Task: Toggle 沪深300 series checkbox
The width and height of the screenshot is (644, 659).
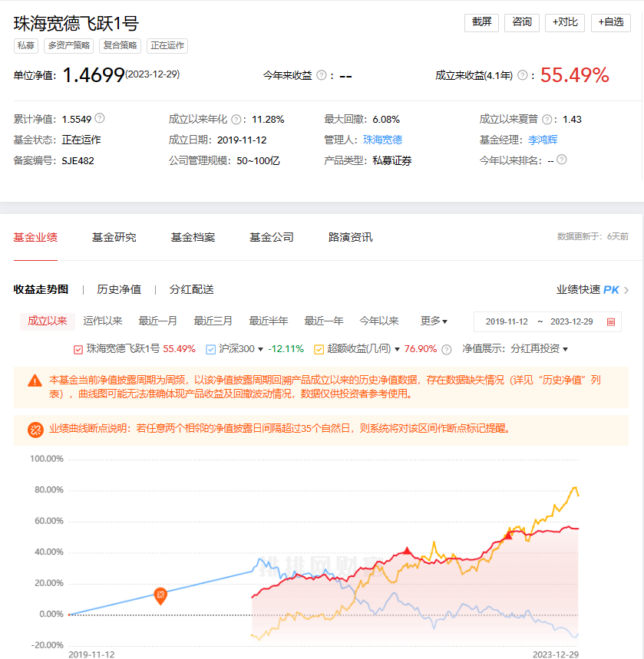Action: [x=211, y=350]
